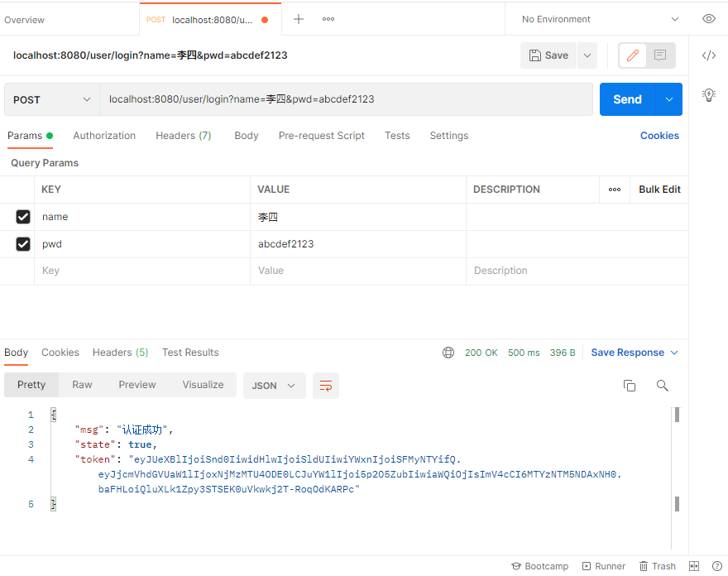The width and height of the screenshot is (728, 576).
Task: Select the Params tab
Action: point(30,136)
